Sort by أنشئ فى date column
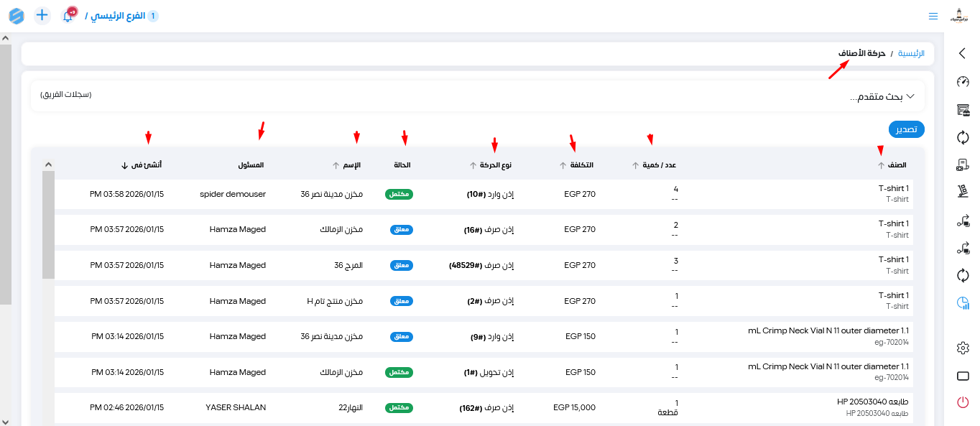The width and height of the screenshot is (980, 426). pyautogui.click(x=142, y=165)
